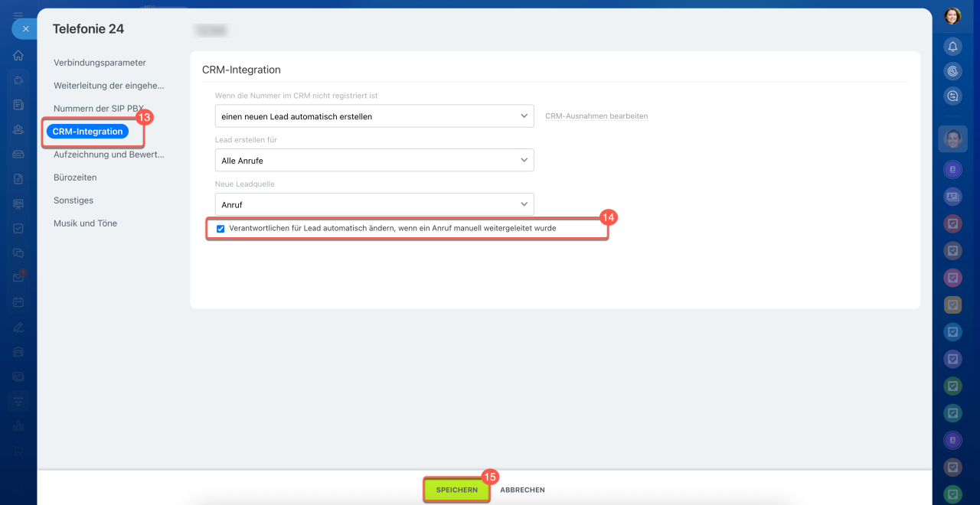
Task: Select Verbindungsparameter section
Action: tap(100, 63)
